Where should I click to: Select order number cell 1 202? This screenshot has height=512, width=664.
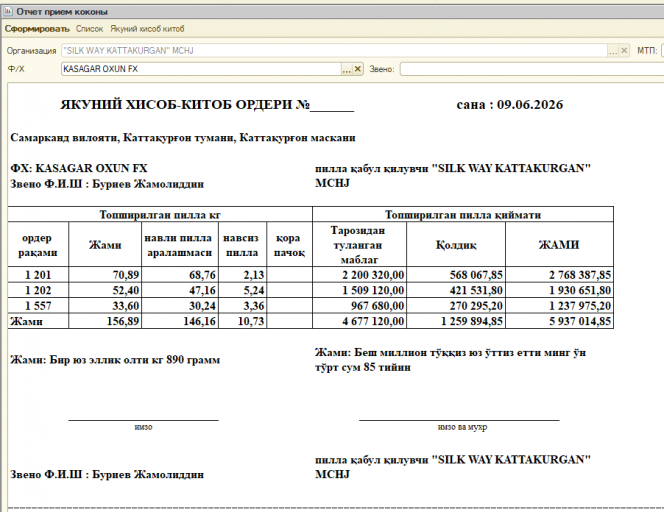click(x=38, y=290)
